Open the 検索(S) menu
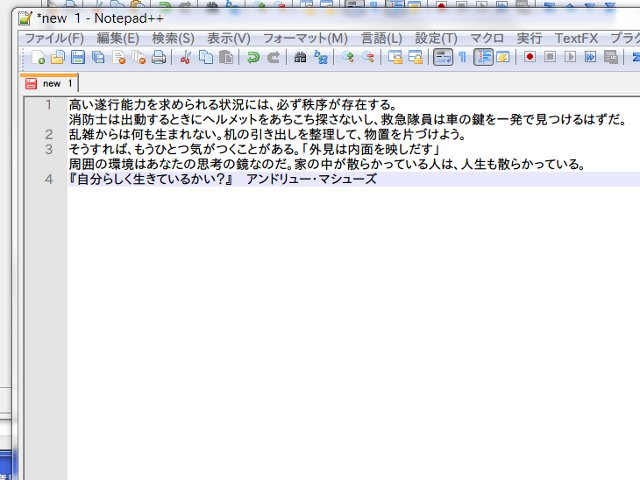This screenshot has height=480, width=640. coord(173,38)
